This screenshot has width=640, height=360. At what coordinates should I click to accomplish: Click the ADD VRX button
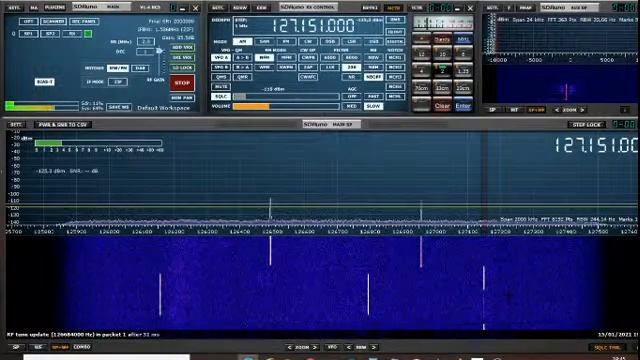(182, 48)
